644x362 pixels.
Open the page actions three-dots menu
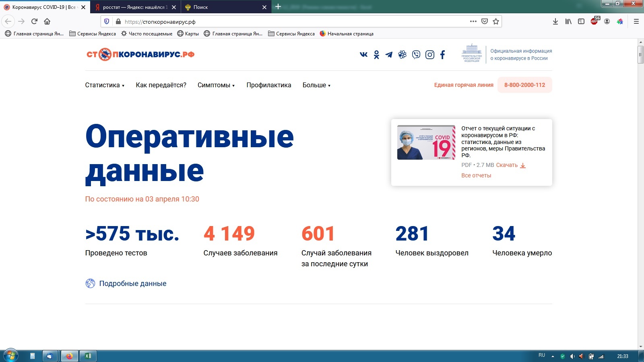[473, 21]
